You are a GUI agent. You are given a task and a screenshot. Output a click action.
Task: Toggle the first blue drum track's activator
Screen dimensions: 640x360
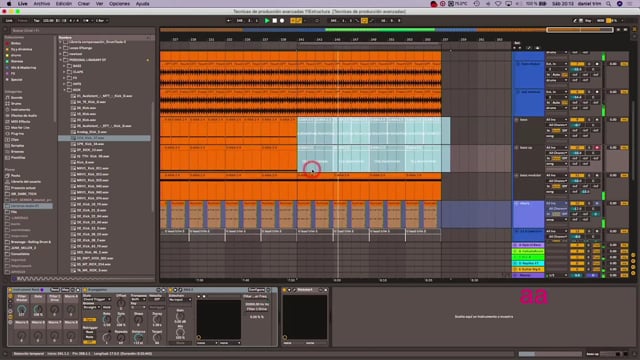[577, 64]
